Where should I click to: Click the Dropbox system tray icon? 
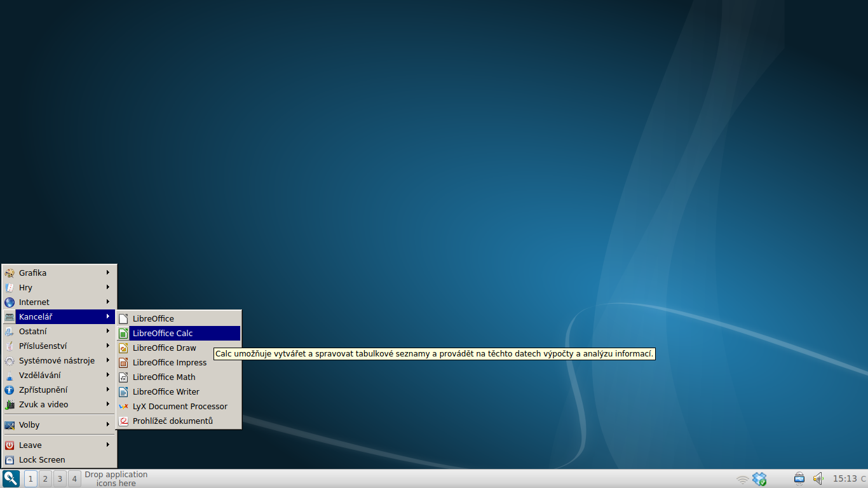[760, 478]
